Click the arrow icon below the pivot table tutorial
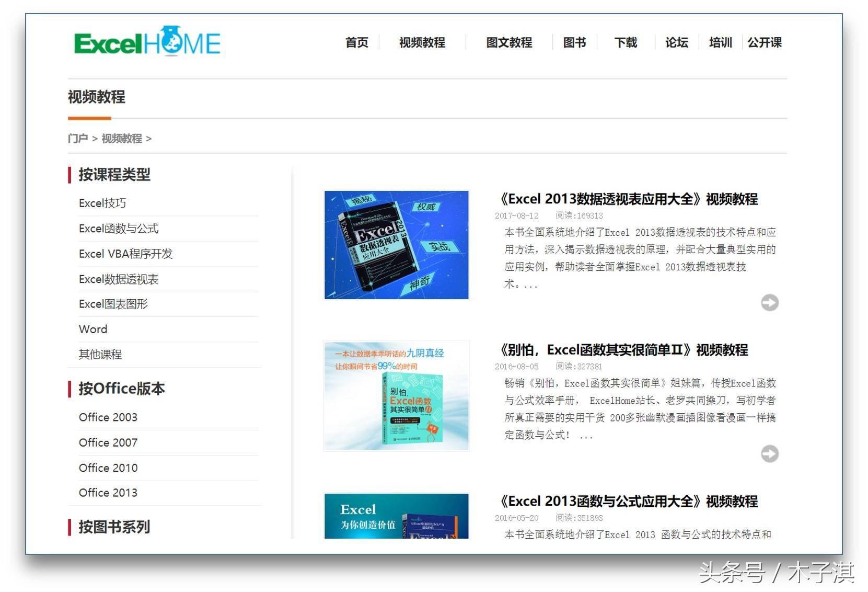The image size is (868, 592). [769, 302]
